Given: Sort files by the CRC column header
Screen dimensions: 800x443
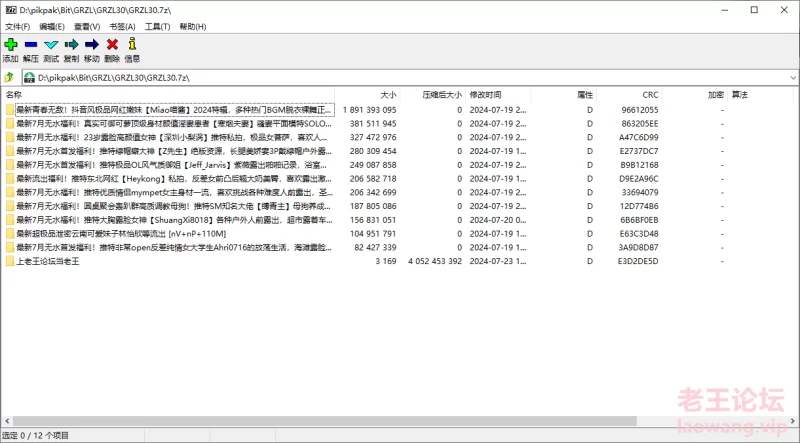Looking at the screenshot, I should pyautogui.click(x=650, y=95).
